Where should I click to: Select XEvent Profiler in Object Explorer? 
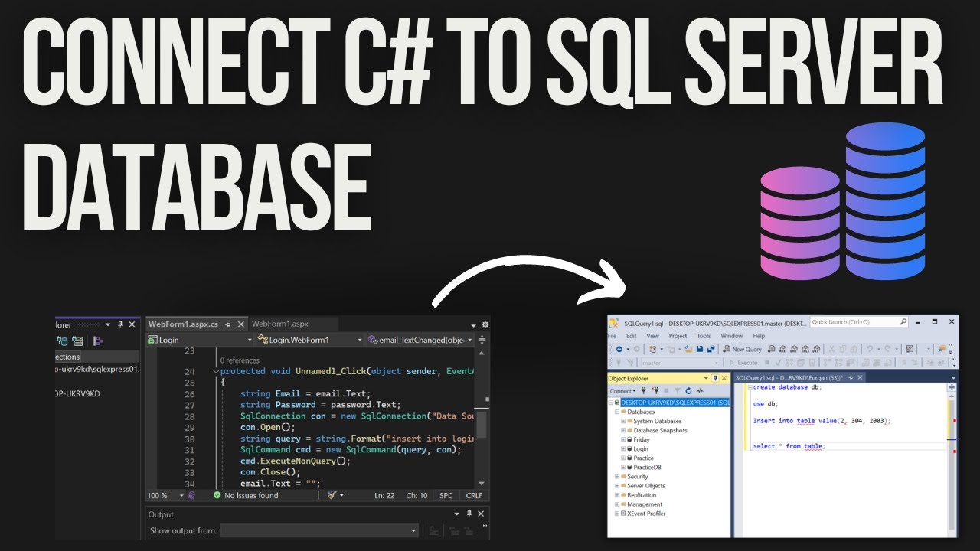point(645,514)
